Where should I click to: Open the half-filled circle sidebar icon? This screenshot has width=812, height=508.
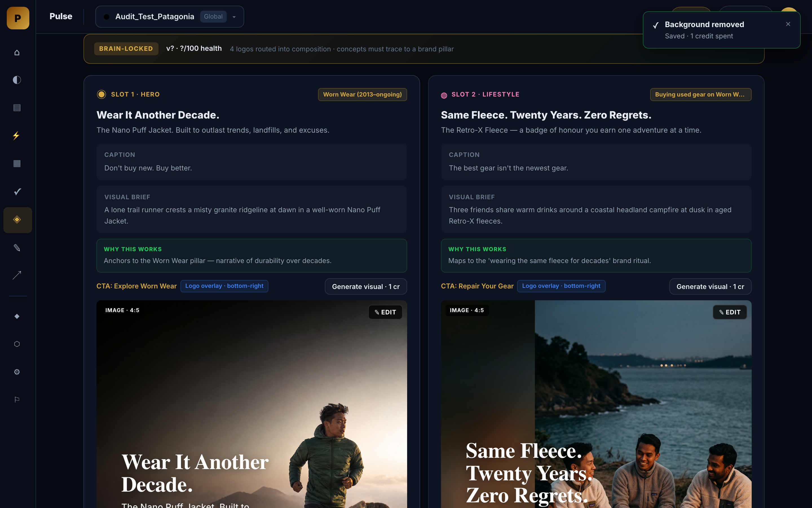(x=17, y=80)
